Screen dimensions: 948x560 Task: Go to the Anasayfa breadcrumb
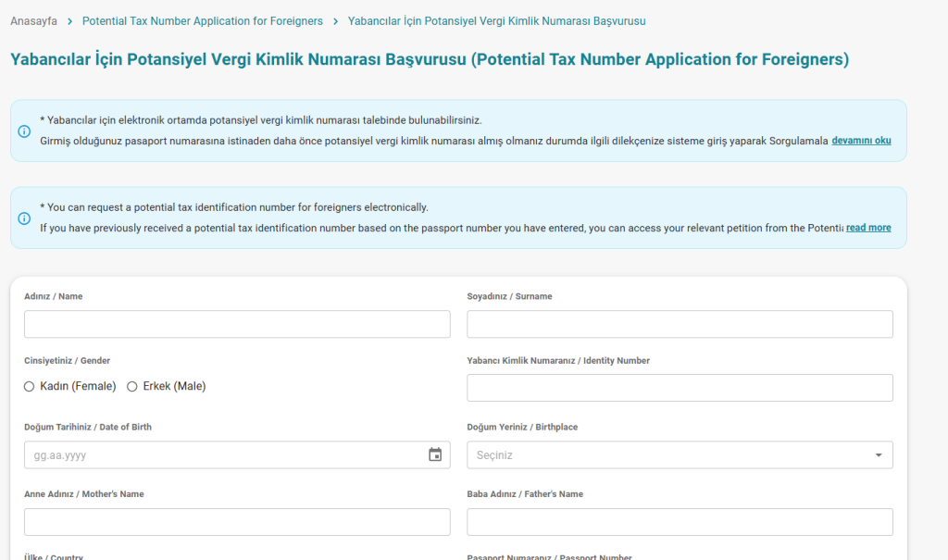pyautogui.click(x=33, y=20)
